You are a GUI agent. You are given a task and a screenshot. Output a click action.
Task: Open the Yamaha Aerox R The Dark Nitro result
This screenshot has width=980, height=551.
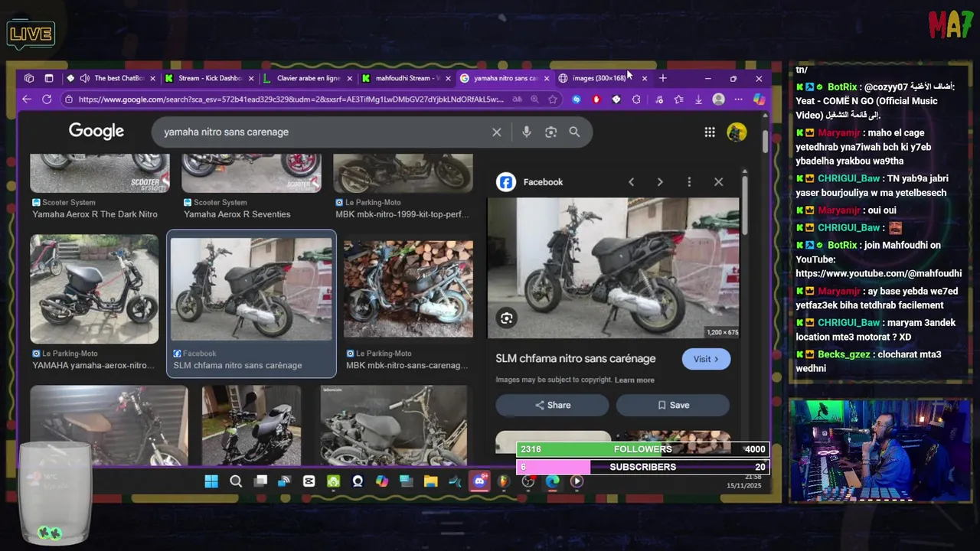point(100,173)
